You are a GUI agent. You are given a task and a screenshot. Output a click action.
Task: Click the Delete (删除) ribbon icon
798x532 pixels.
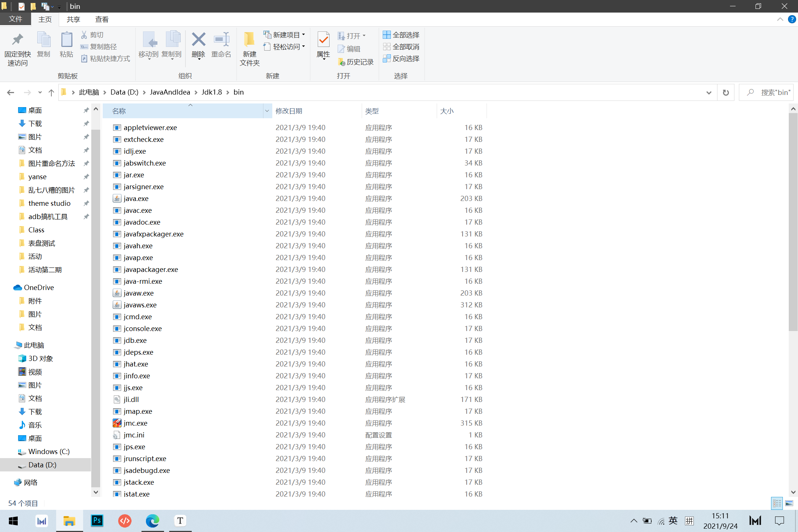(198, 40)
